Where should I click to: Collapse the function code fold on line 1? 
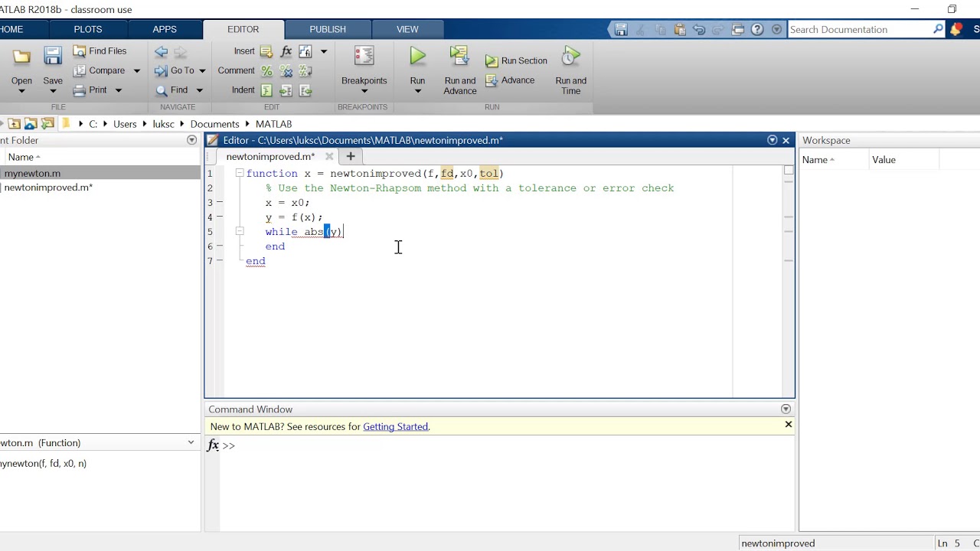[240, 173]
